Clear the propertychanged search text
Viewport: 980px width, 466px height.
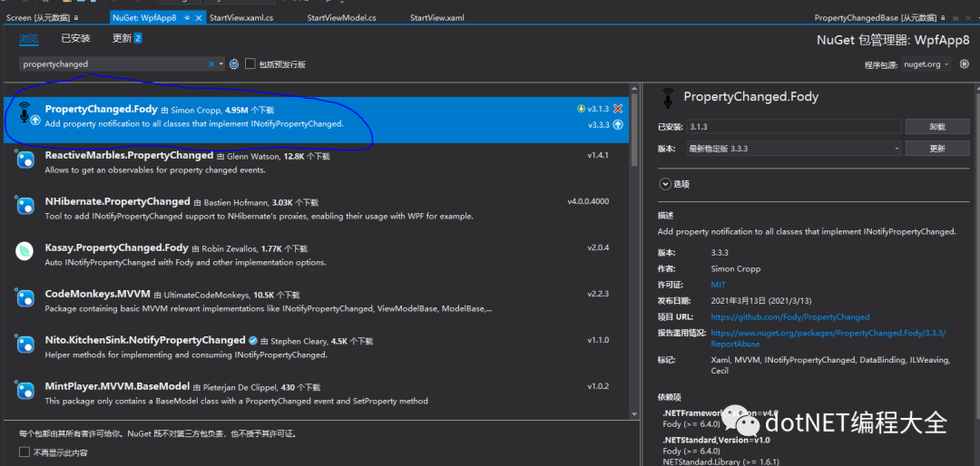211,63
